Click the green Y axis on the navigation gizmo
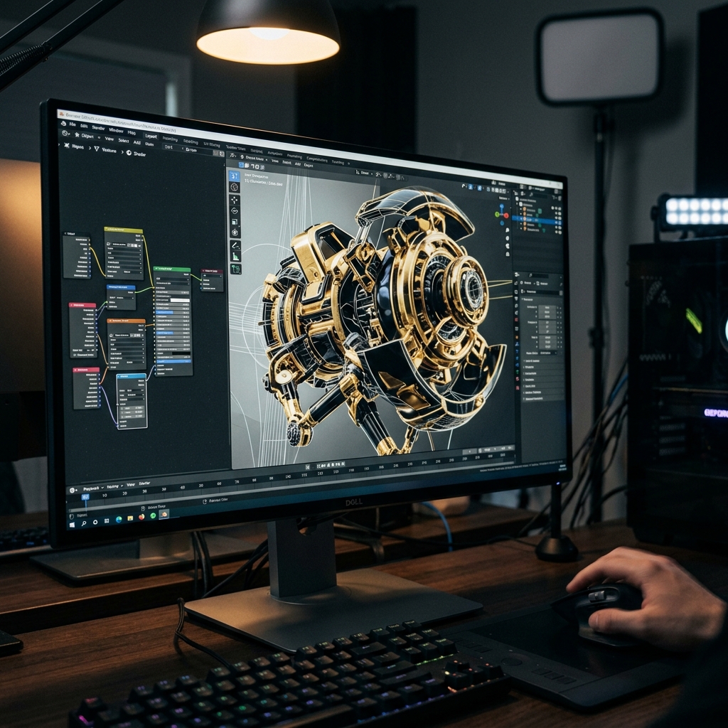The height and width of the screenshot is (728, 728). 497,215
